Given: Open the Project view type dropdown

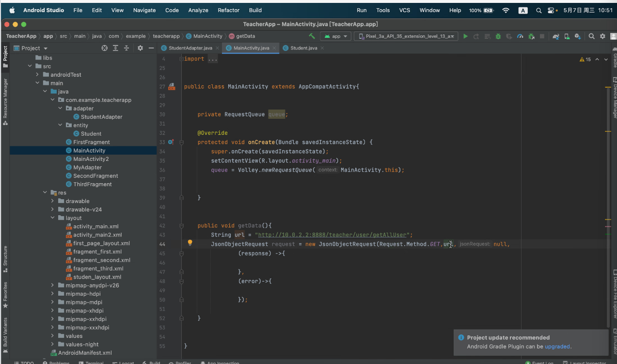Looking at the screenshot, I should tap(31, 48).
